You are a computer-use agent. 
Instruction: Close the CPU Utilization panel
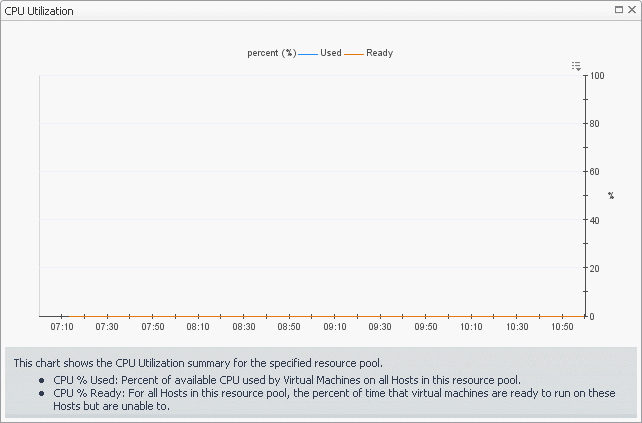[631, 10]
